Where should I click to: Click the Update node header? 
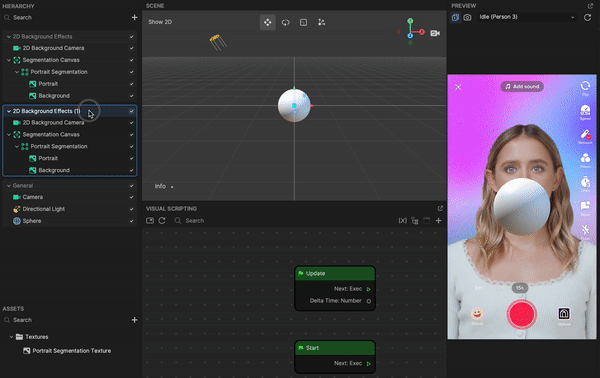coord(335,274)
